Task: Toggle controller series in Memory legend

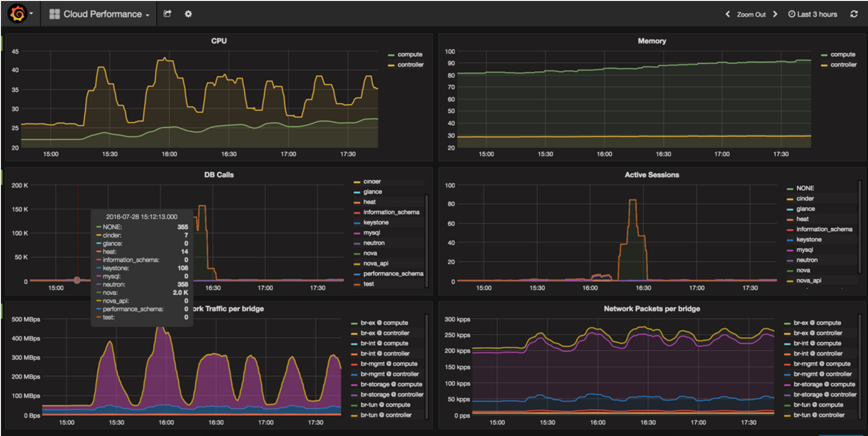Action: (843, 65)
